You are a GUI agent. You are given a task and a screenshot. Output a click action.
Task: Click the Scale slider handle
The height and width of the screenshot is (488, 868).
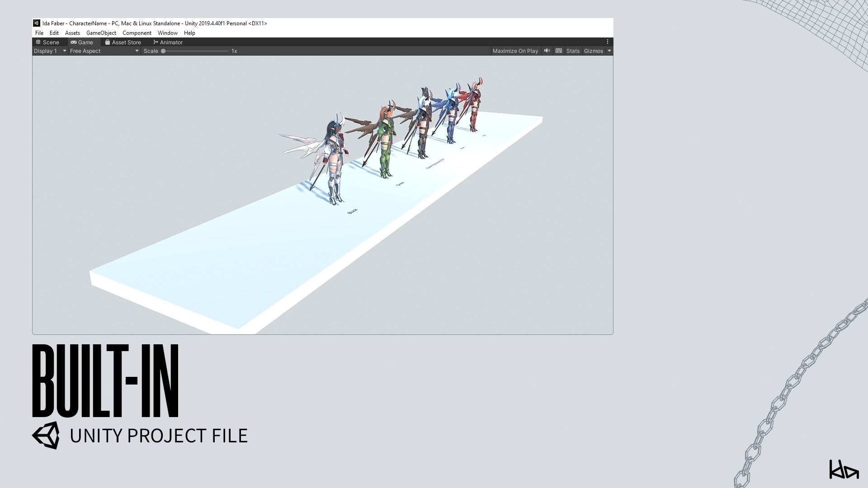(163, 51)
